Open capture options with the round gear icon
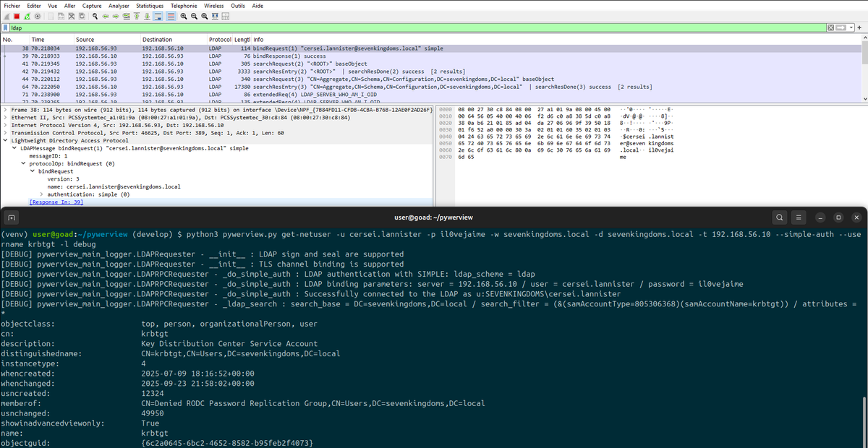The width and height of the screenshot is (868, 448). click(x=38, y=16)
